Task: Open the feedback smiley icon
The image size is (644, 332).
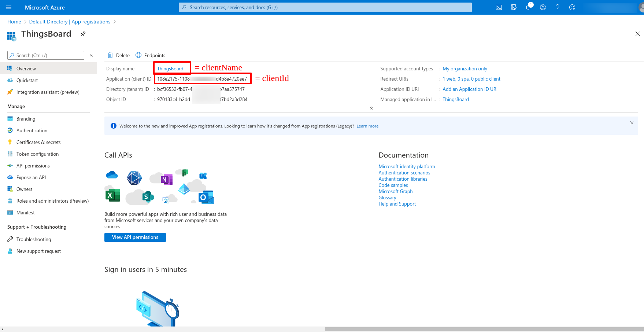Action: click(x=572, y=7)
